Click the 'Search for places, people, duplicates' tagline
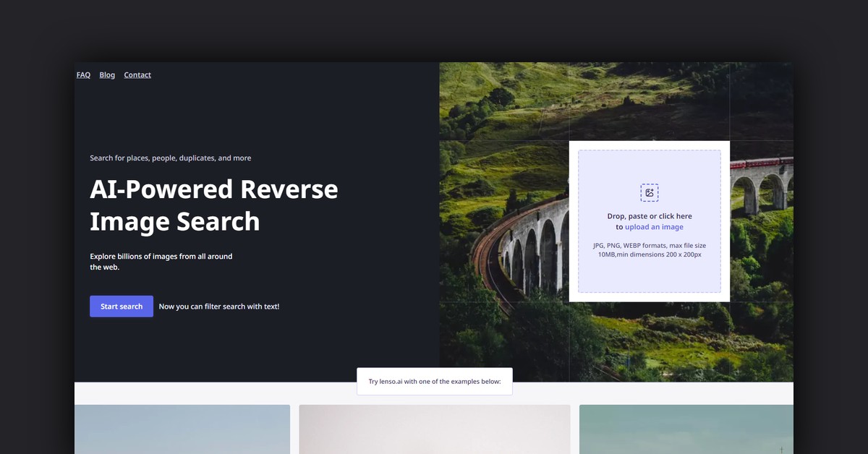Screen dimensions: 868x454 click(170, 158)
